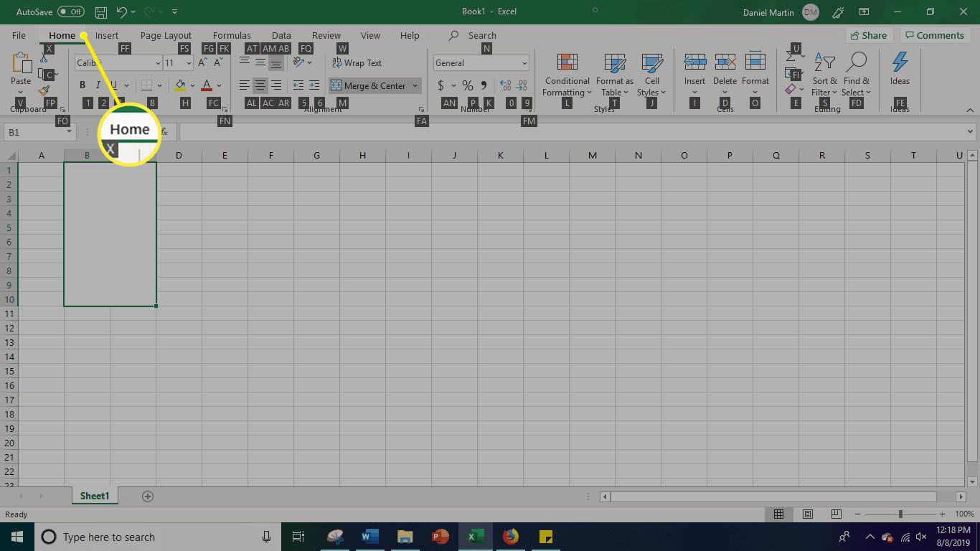Click the Save icon in title bar
This screenshot has width=980, height=551.
coord(101,12)
